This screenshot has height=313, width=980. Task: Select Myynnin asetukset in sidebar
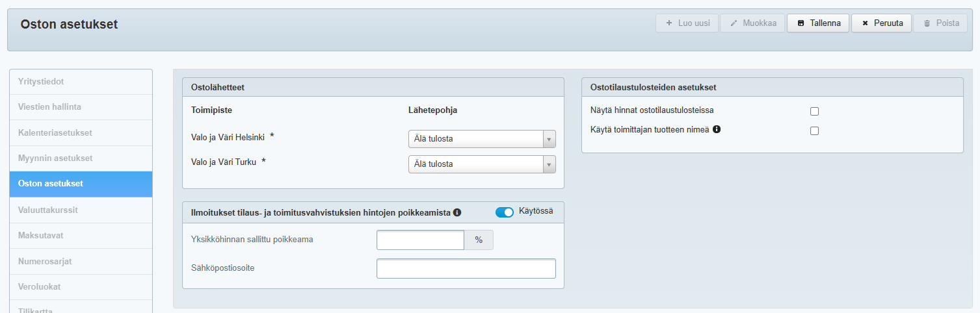81,158
